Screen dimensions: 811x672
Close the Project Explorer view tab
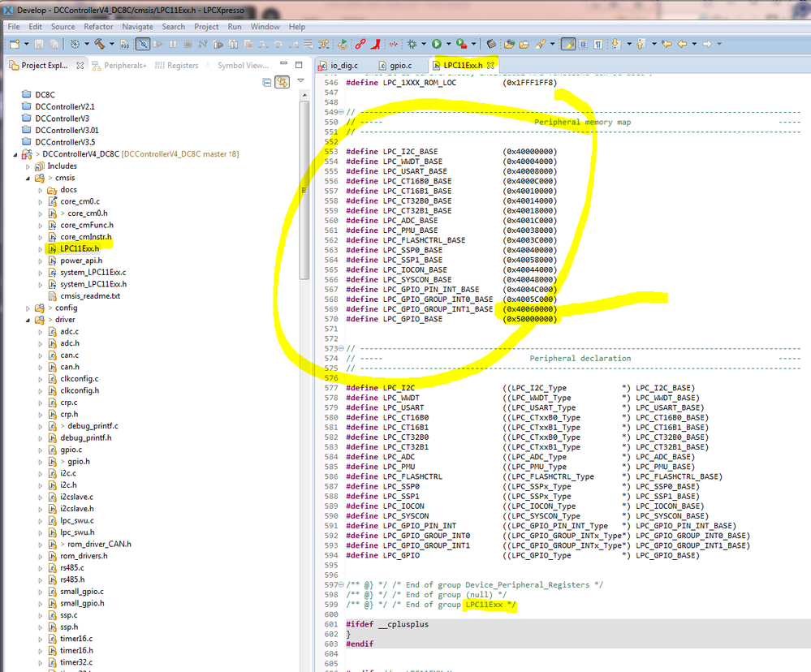[80, 66]
